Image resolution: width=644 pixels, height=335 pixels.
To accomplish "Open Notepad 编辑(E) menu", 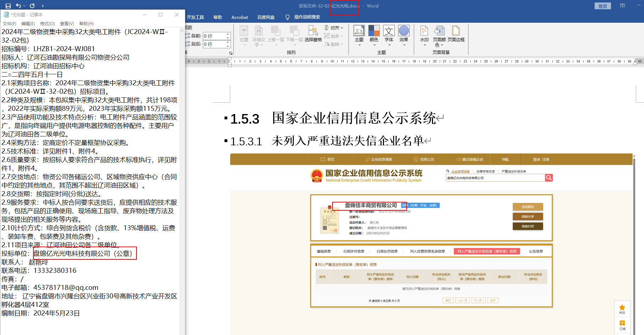I will click(28, 23).
